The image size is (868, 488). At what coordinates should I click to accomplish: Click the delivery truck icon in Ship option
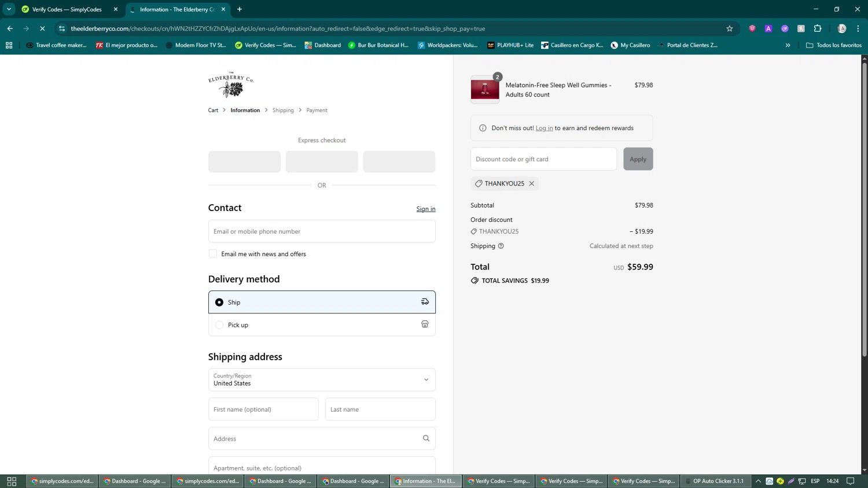425,302
